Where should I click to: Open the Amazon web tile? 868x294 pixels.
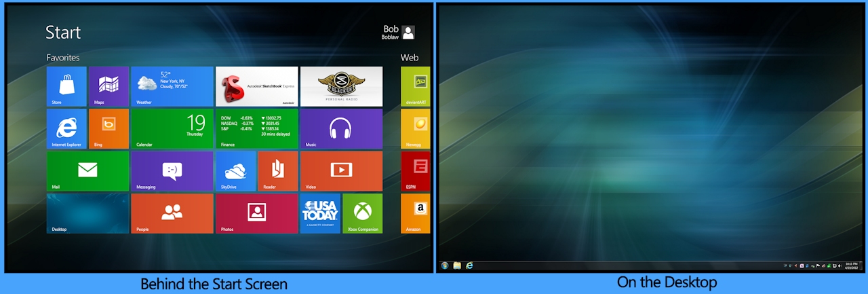[415, 213]
